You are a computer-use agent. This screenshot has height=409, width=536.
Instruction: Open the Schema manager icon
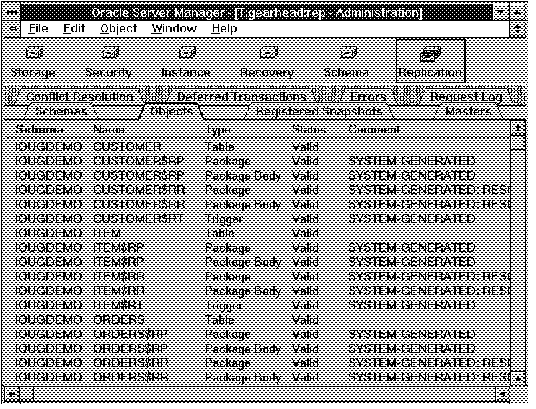pos(347,62)
